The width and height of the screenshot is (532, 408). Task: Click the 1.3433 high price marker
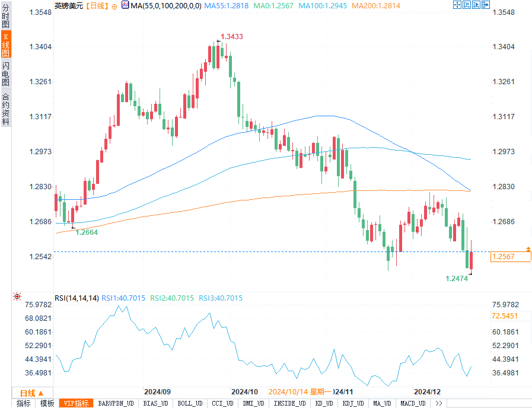click(x=232, y=37)
